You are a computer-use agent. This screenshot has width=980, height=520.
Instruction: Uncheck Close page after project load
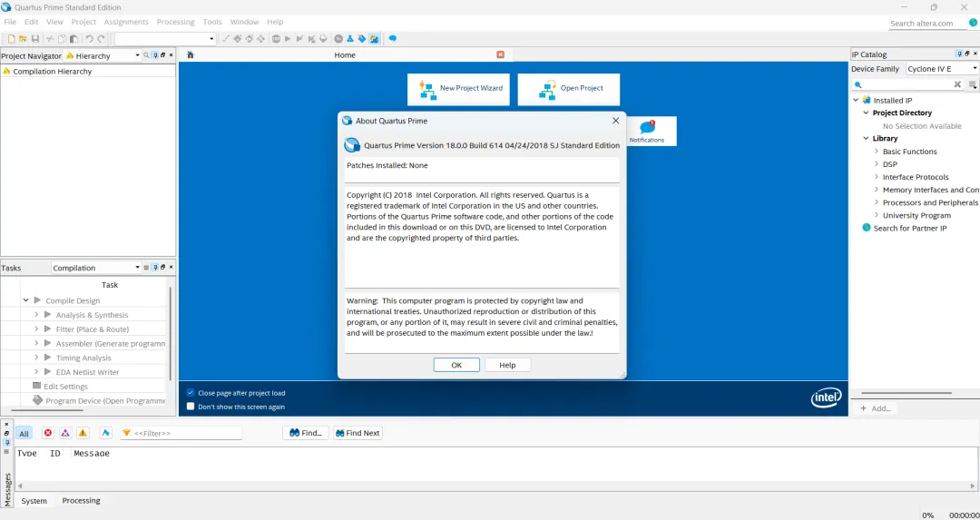click(191, 393)
